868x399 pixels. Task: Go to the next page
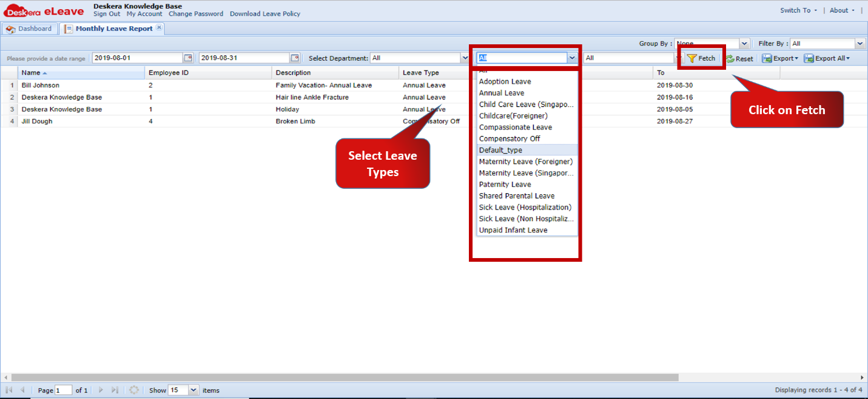pos(101,390)
